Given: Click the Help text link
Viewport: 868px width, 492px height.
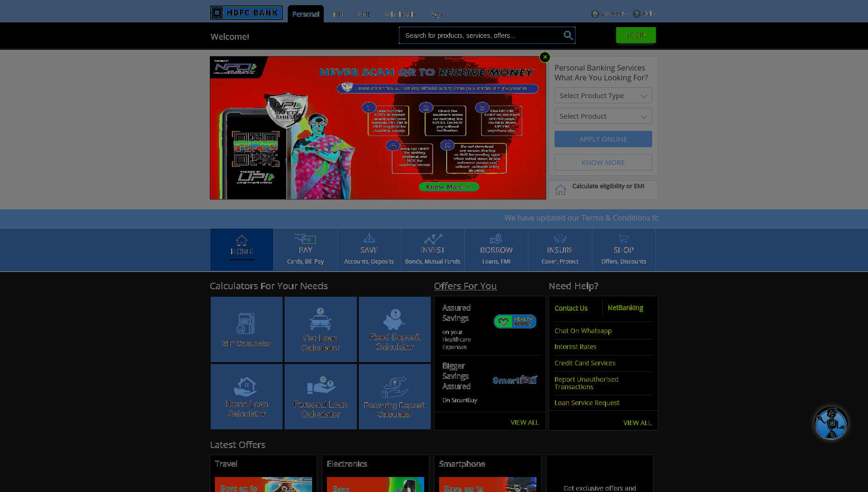Looking at the screenshot, I should 649,14.
